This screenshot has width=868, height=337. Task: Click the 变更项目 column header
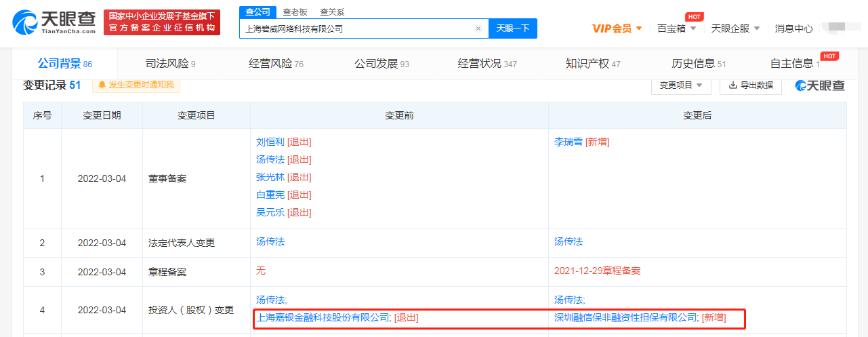[x=197, y=115]
